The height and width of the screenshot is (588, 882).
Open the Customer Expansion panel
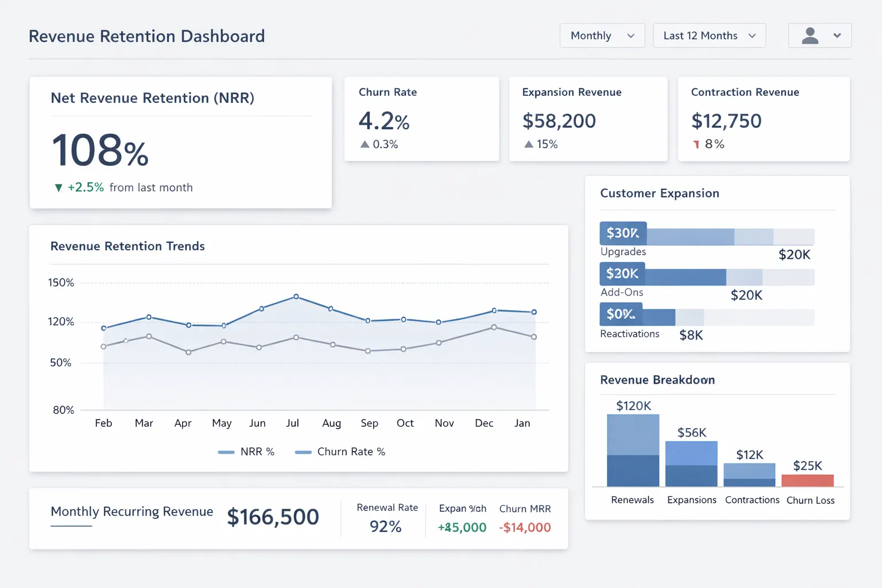(x=659, y=194)
